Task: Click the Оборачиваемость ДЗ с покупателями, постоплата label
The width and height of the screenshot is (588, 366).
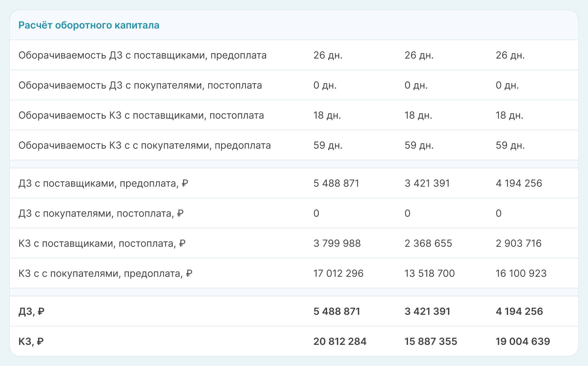Action: (140, 85)
